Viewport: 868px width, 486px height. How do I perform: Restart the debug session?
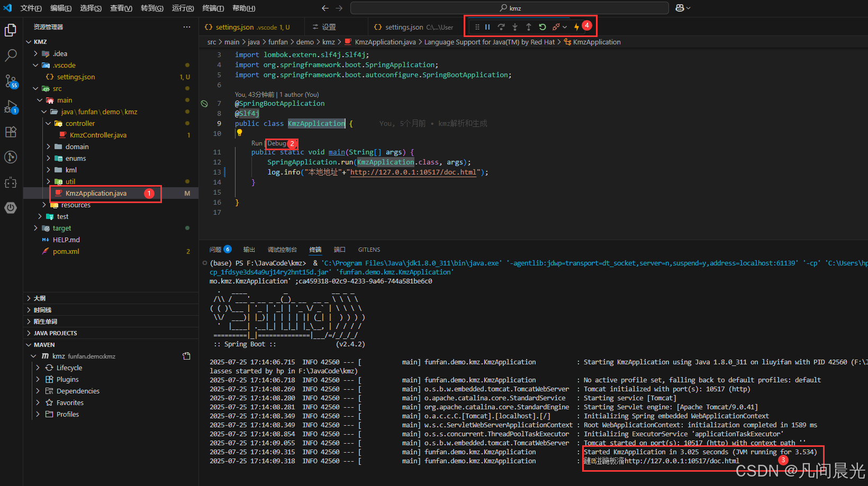pos(542,27)
